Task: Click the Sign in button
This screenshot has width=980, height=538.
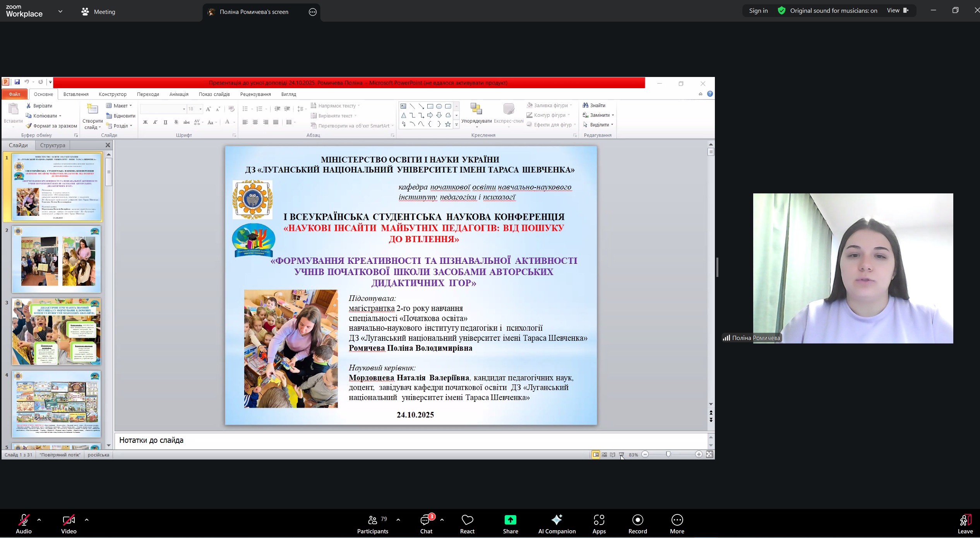Action: tap(758, 11)
